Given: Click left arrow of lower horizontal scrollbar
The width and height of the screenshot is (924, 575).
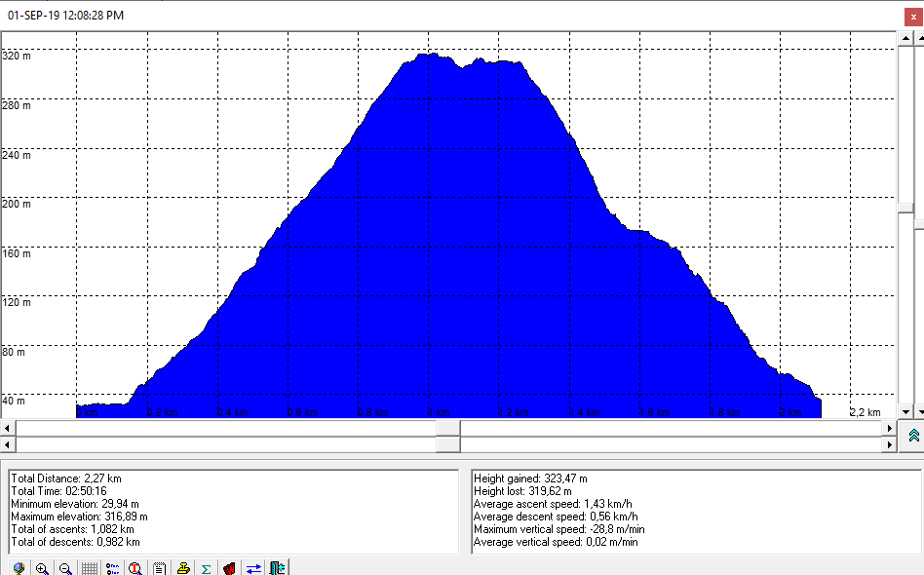Looking at the screenshot, I should tap(8, 444).
